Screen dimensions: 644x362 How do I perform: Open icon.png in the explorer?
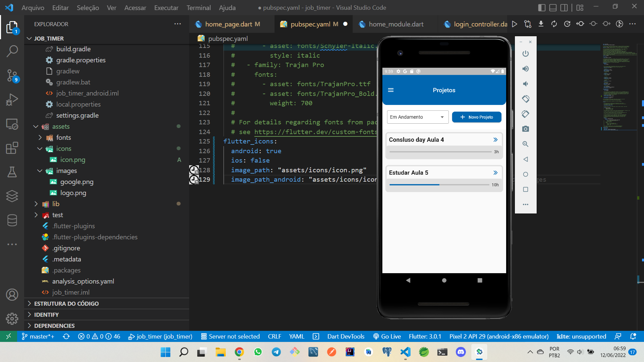point(72,160)
